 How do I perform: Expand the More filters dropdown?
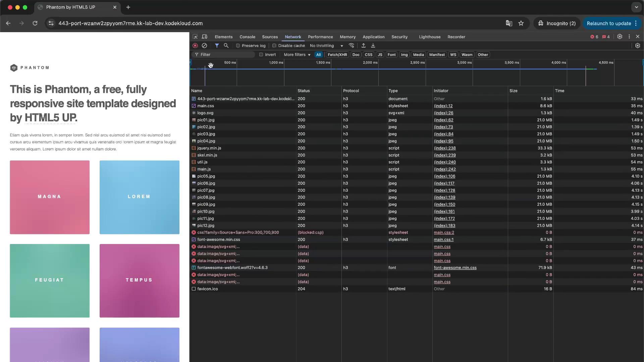[x=297, y=55]
